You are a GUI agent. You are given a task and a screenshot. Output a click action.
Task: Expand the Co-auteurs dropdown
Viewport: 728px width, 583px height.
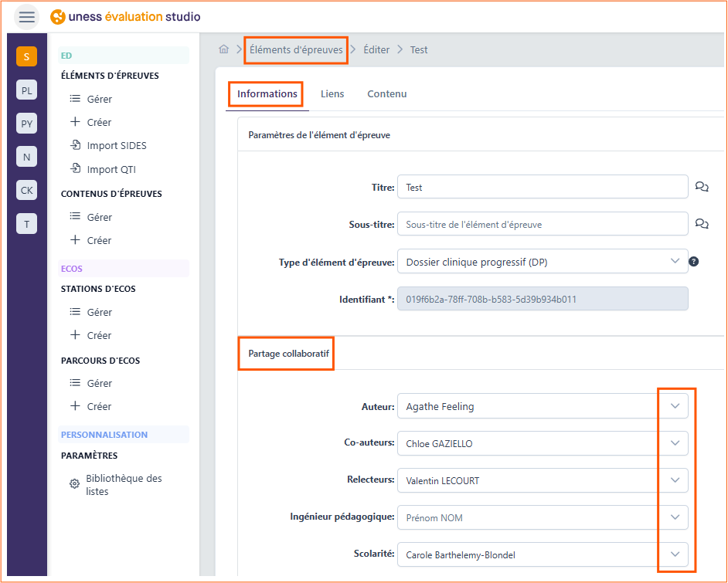coord(543,443)
